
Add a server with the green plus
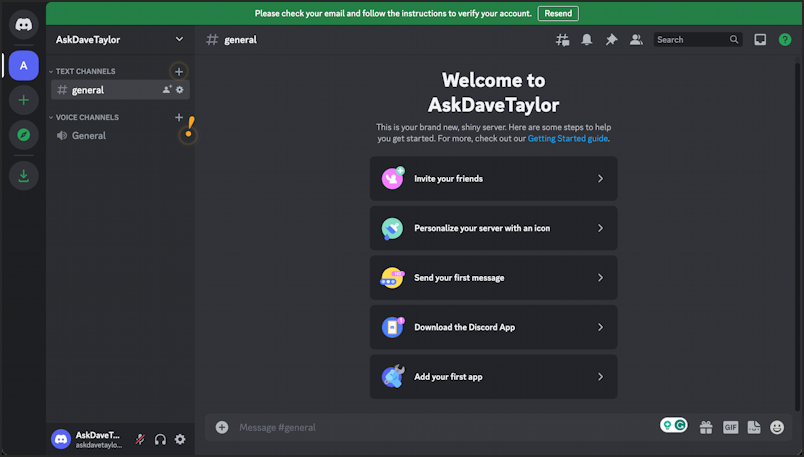(24, 100)
